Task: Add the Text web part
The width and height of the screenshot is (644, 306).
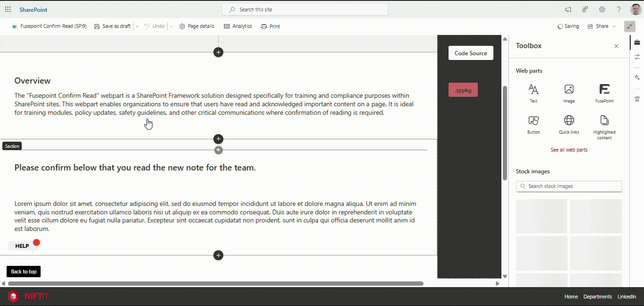Action: [533, 93]
